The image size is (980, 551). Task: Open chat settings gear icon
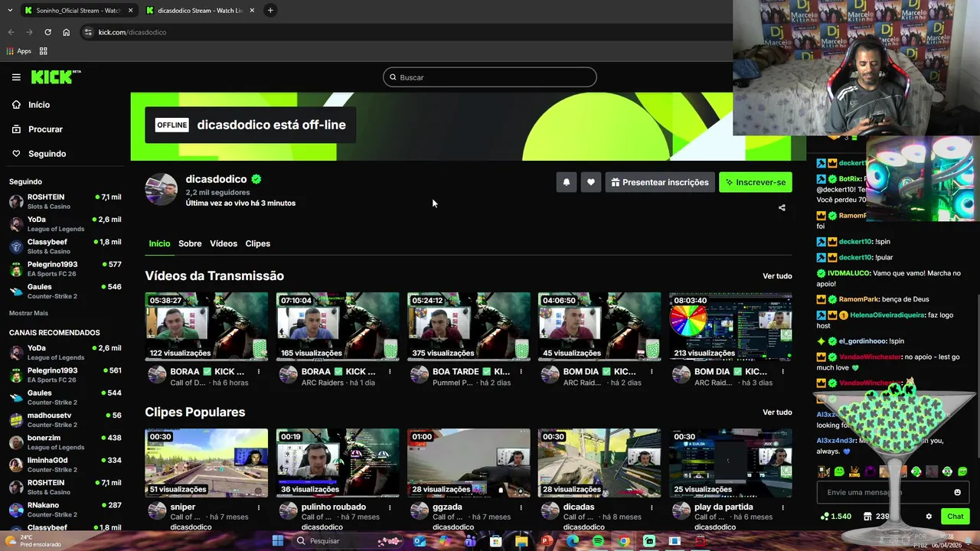pyautogui.click(x=929, y=517)
